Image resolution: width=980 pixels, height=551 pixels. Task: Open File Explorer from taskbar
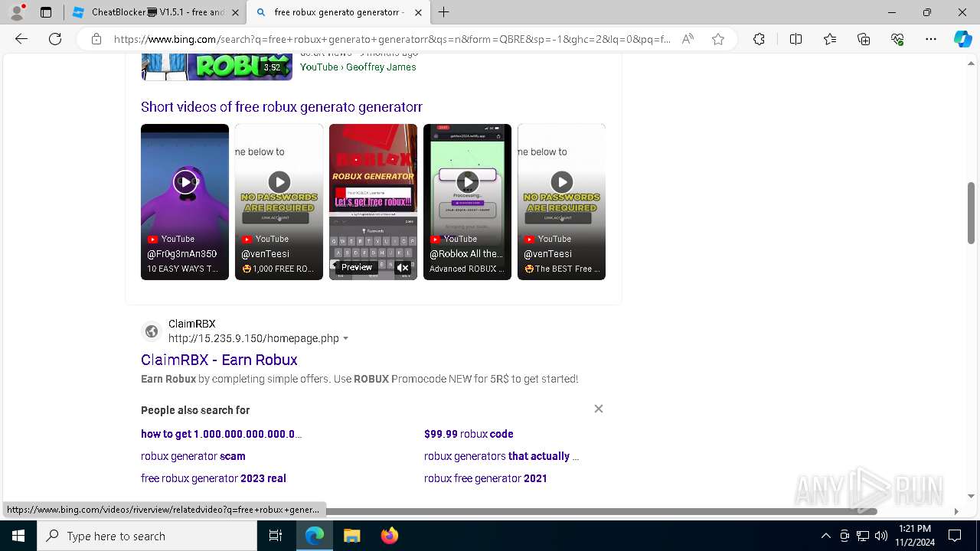tap(351, 536)
